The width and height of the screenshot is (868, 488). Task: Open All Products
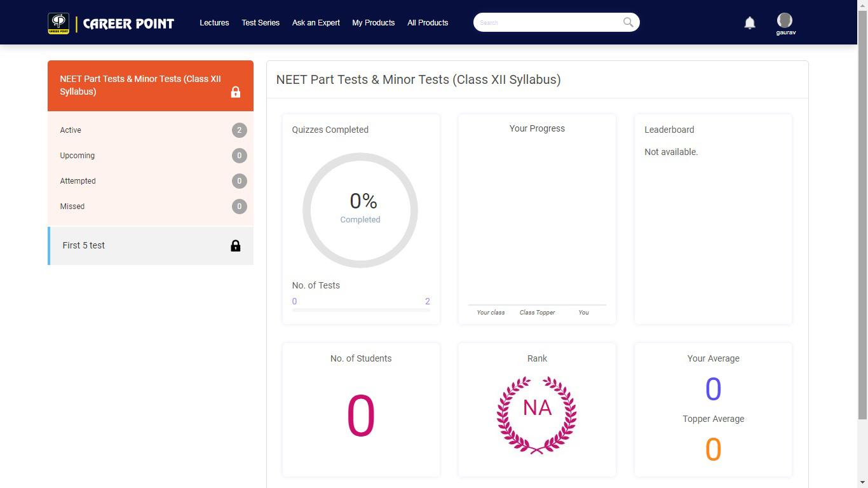[428, 22]
